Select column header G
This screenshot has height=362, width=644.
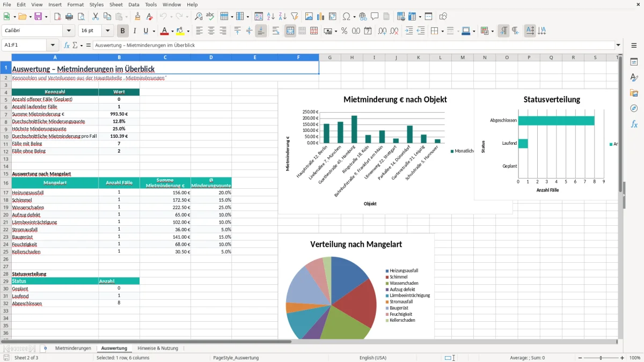pyautogui.click(x=330, y=57)
